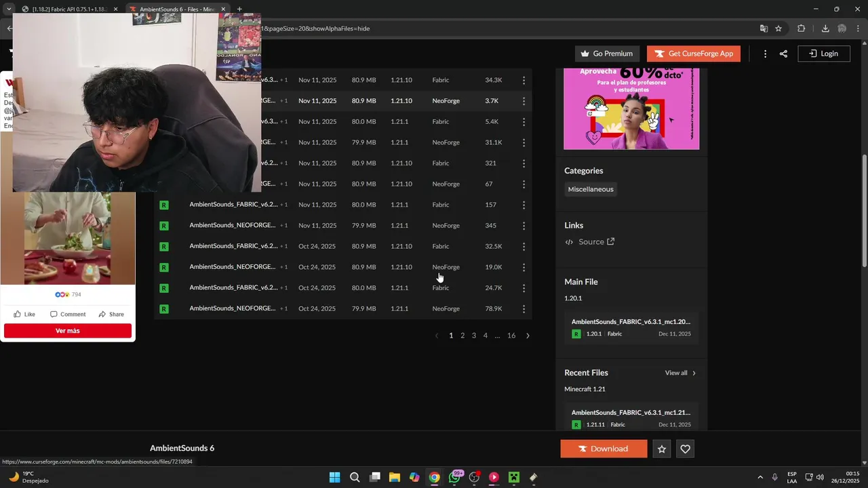Click the orange Download button
This screenshot has height=488, width=868.
click(604, 449)
